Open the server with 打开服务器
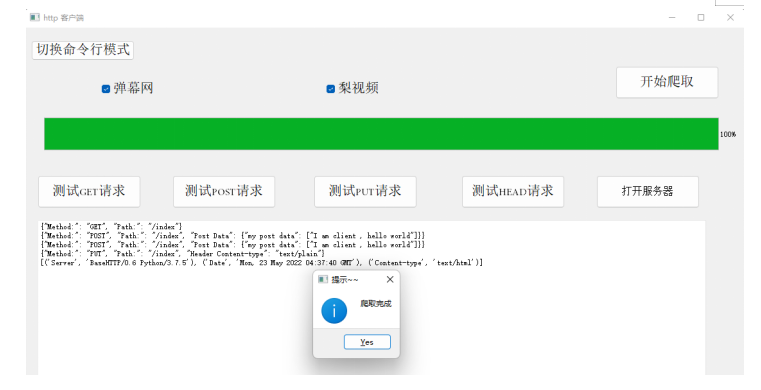761x390 pixels. 647,192
